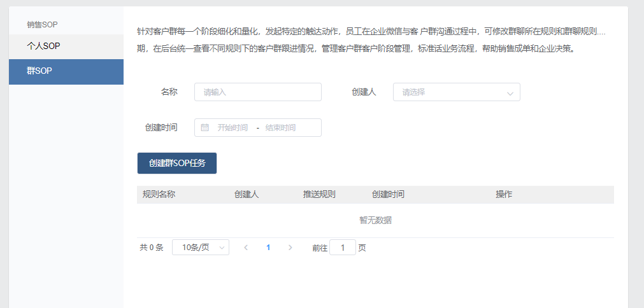Open the 10条/页 page size dropdown
Image resolution: width=644 pixels, height=308 pixels.
(200, 248)
